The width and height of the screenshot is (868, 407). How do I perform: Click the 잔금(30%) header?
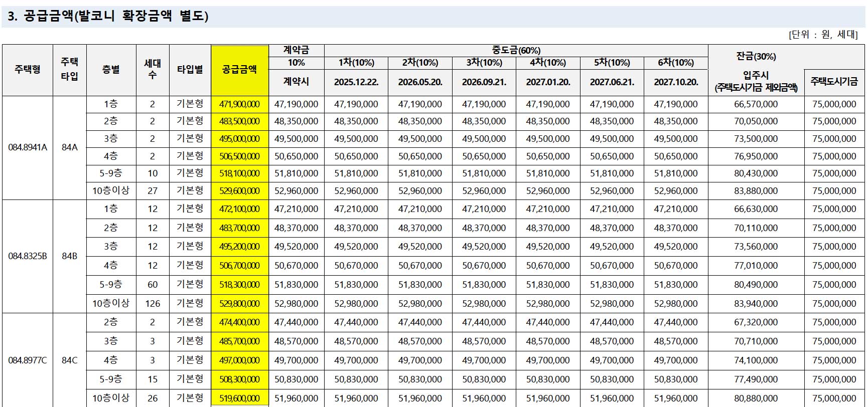[756, 57]
